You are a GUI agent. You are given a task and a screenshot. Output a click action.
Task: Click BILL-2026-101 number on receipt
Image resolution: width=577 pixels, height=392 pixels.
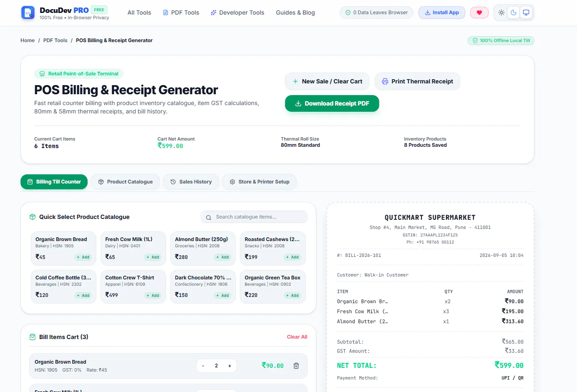(x=363, y=255)
